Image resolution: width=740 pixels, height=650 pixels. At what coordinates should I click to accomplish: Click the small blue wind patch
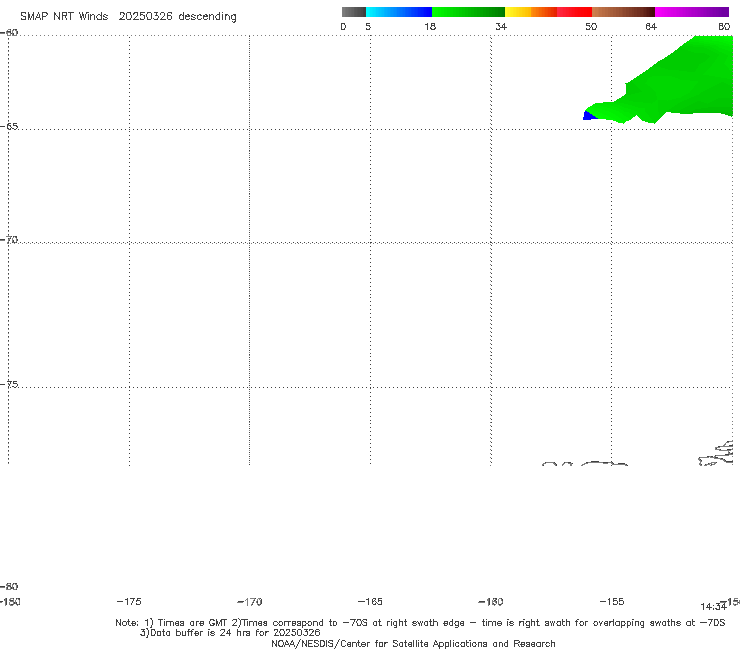(589, 116)
